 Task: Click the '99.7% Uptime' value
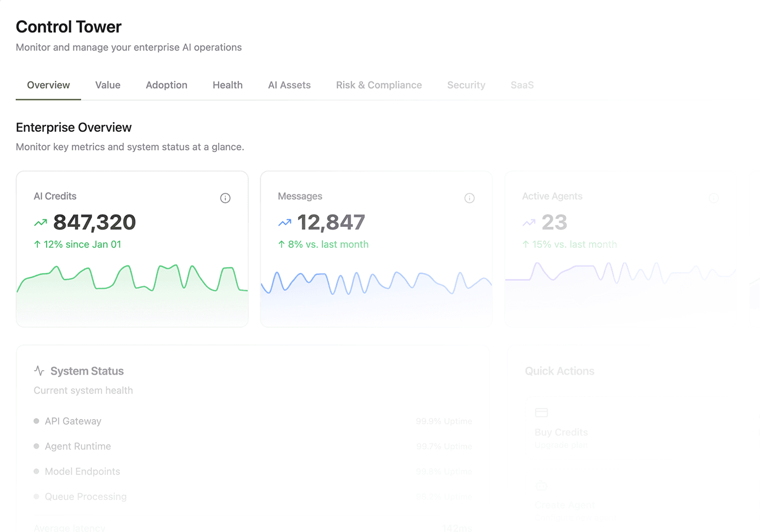444,446
